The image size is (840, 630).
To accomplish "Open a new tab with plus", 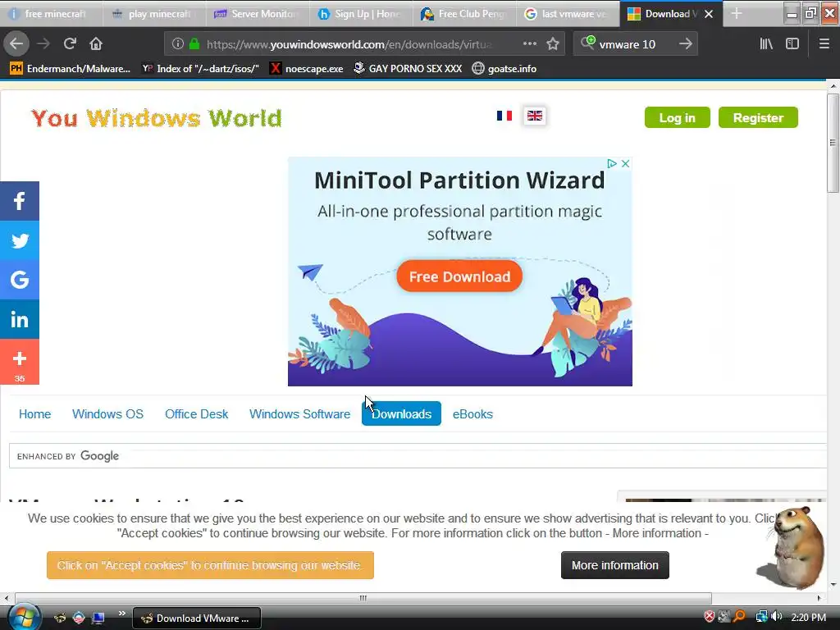I will [x=737, y=13].
